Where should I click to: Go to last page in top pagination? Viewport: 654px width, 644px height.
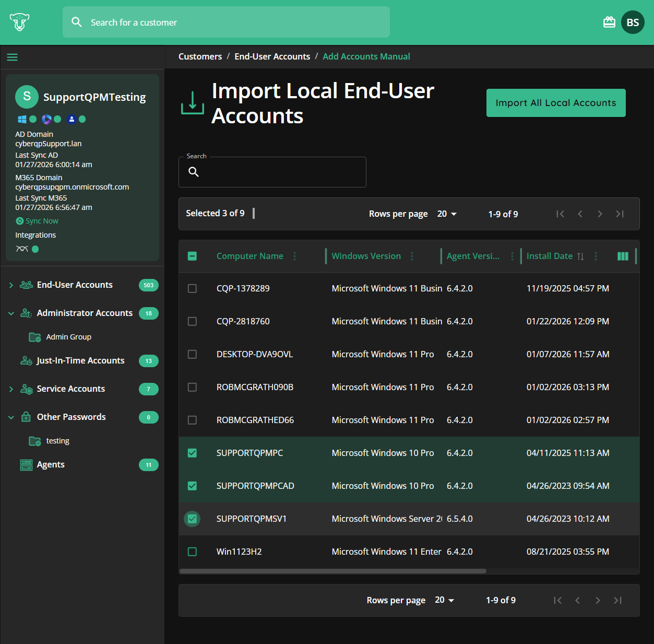coord(620,214)
